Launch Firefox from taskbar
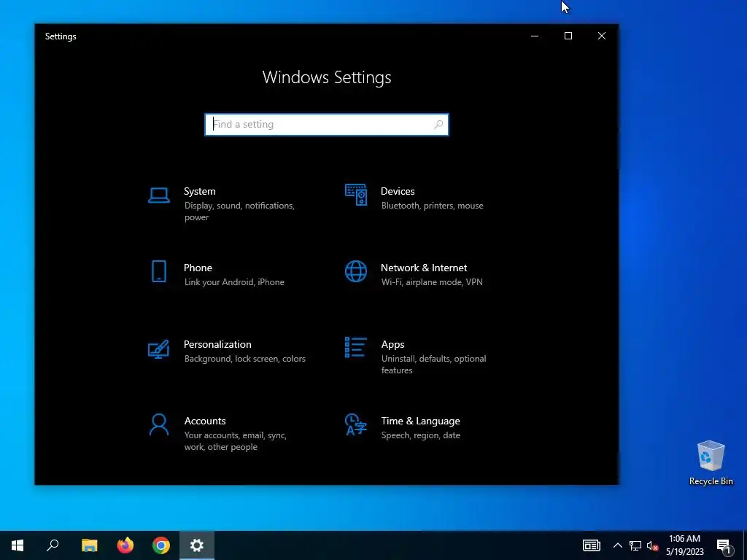The image size is (747, 560). click(125, 545)
